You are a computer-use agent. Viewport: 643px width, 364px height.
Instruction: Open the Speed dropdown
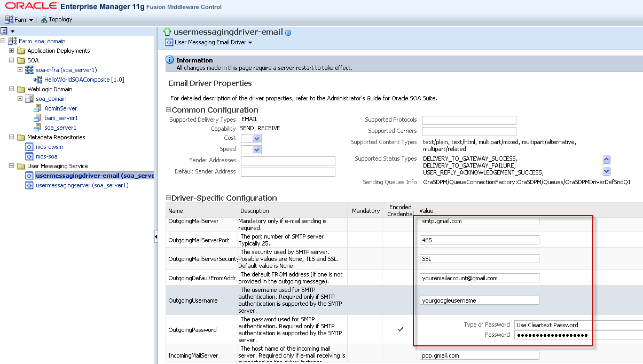click(256, 149)
